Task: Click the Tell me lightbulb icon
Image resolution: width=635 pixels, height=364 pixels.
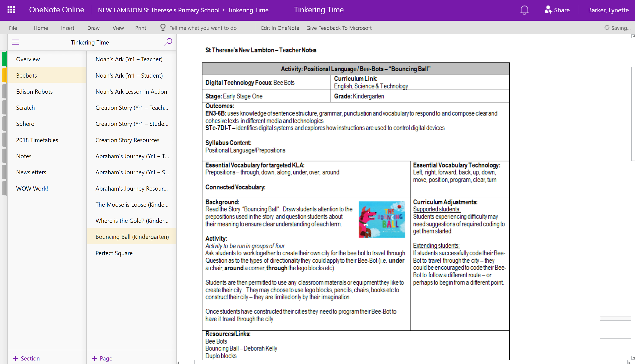Action: click(163, 27)
